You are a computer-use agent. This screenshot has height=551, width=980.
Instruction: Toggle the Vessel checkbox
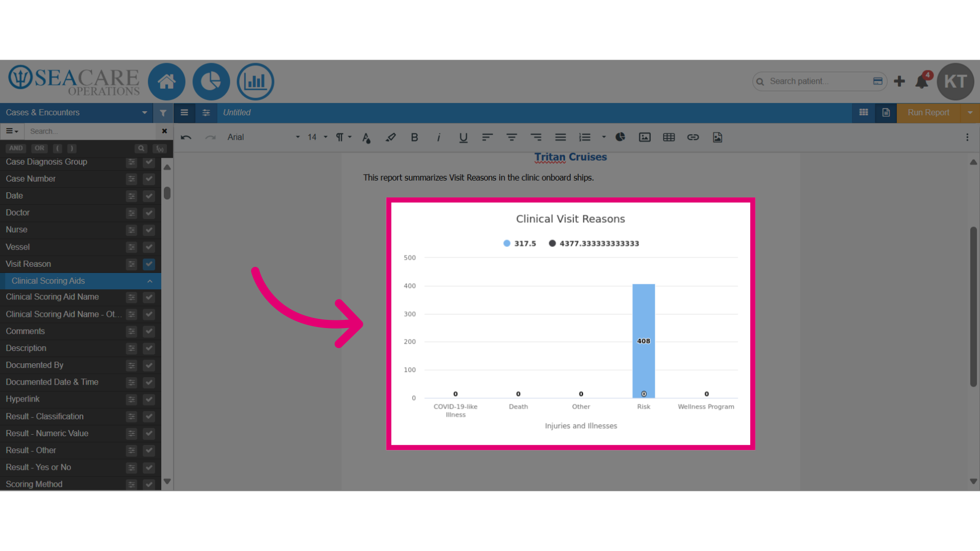coord(149,247)
